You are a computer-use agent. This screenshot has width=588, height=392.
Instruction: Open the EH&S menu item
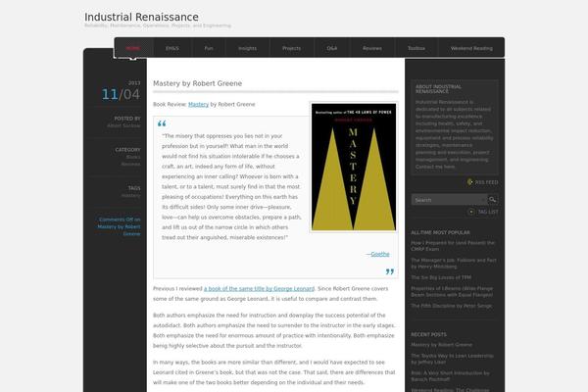click(172, 48)
